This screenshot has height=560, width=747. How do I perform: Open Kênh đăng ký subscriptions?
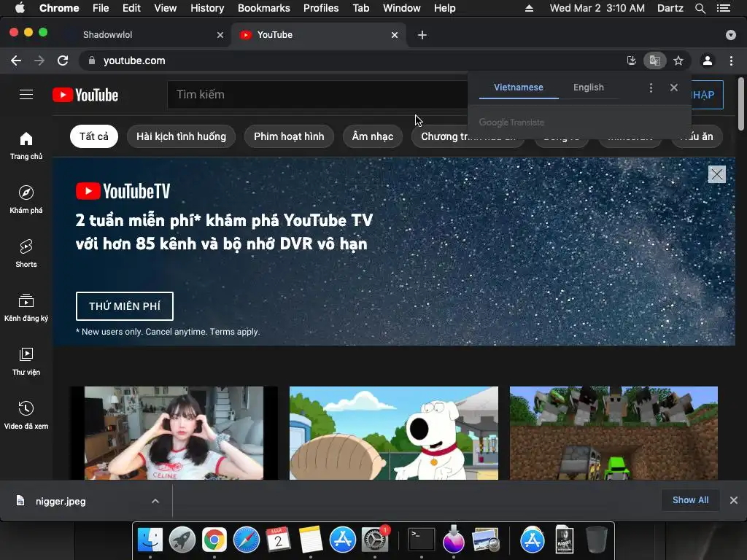click(26, 308)
